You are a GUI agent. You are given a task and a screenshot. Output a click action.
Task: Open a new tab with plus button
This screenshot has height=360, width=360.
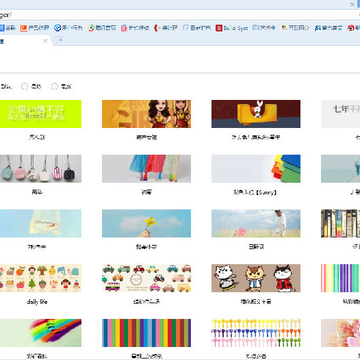(60, 40)
